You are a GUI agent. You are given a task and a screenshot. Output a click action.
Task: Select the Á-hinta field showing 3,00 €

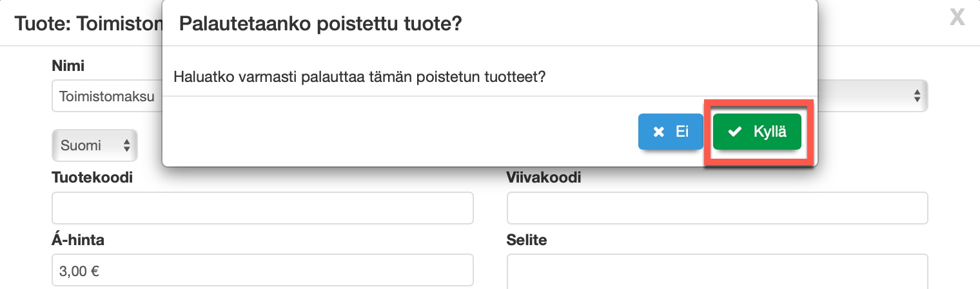(262, 270)
